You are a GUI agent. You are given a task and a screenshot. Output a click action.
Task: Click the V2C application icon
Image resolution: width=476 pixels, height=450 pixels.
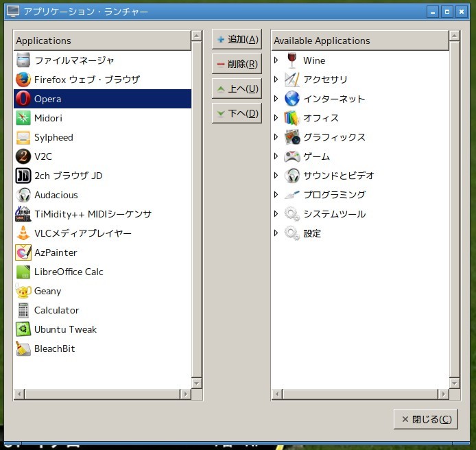coord(23,156)
